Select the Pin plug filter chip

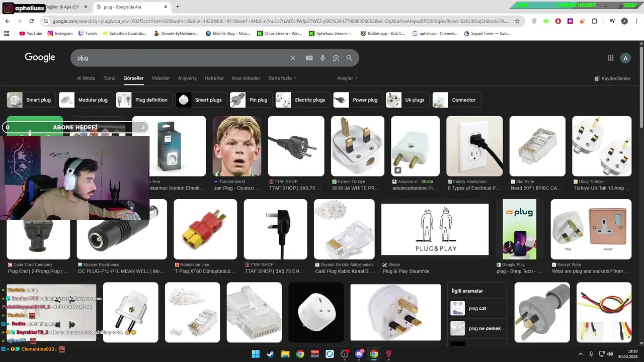coord(251,100)
